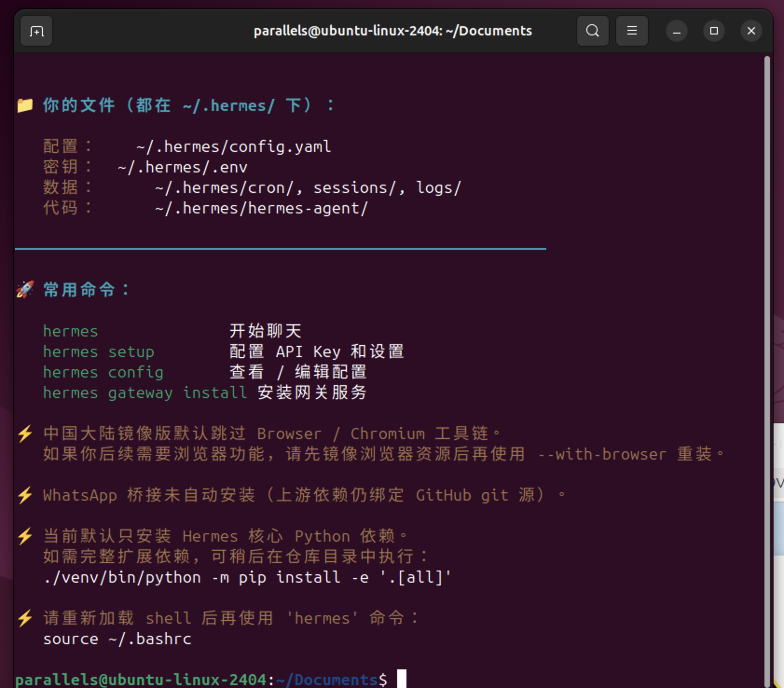Click the search magnifier icon
Viewport: 784px width, 688px height.
[x=592, y=31]
